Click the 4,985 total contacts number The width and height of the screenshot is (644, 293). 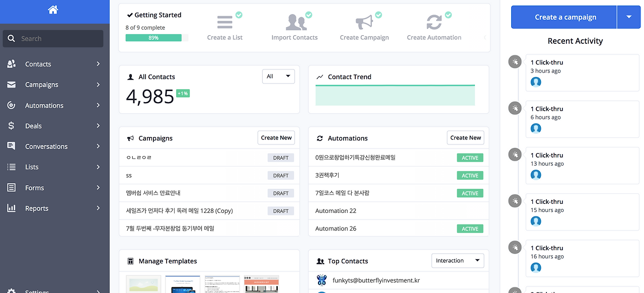click(150, 96)
